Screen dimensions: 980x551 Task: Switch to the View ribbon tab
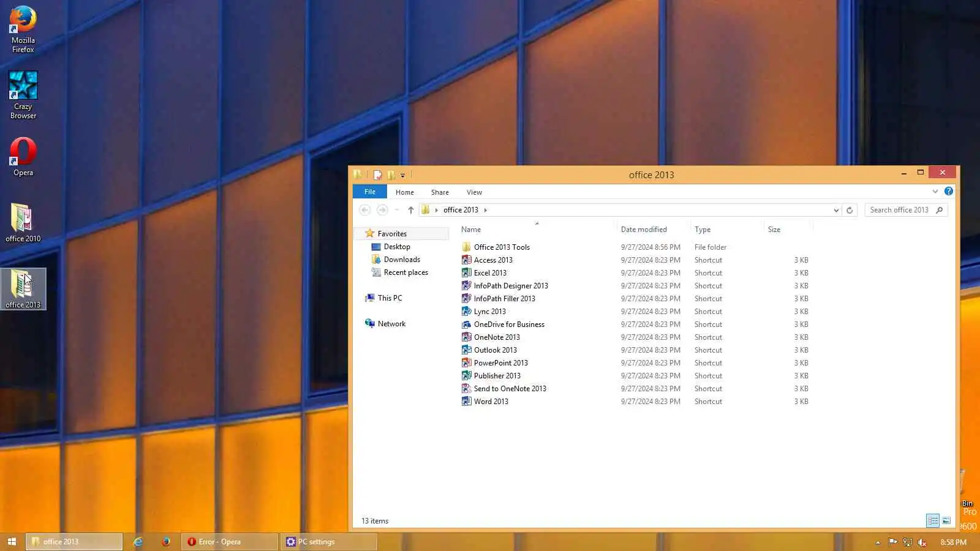pos(474,192)
